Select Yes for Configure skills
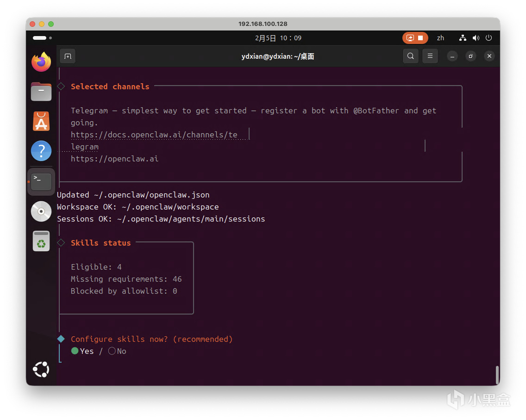 point(82,351)
